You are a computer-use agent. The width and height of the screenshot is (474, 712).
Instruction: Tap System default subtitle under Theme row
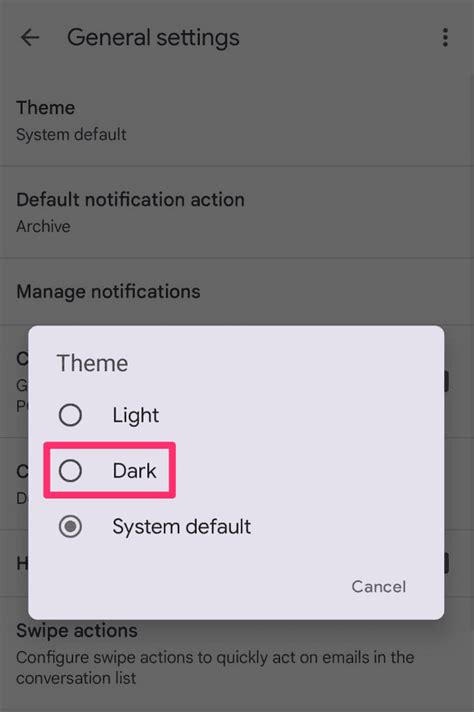[x=71, y=134]
